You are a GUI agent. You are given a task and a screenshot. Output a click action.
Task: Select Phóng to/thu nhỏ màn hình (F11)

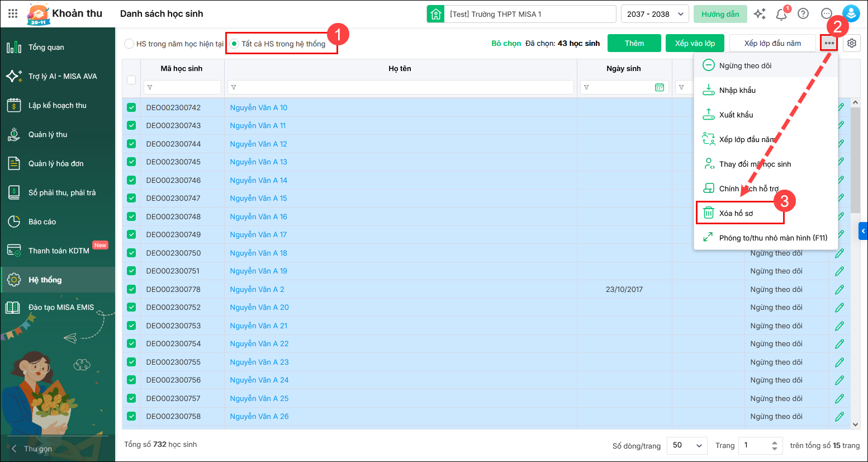pyautogui.click(x=766, y=238)
